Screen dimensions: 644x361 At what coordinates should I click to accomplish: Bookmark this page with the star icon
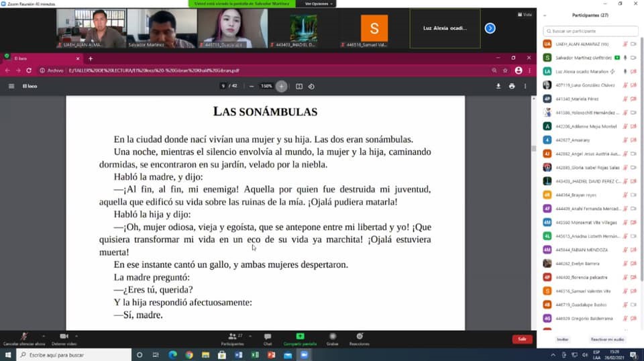(505, 70)
